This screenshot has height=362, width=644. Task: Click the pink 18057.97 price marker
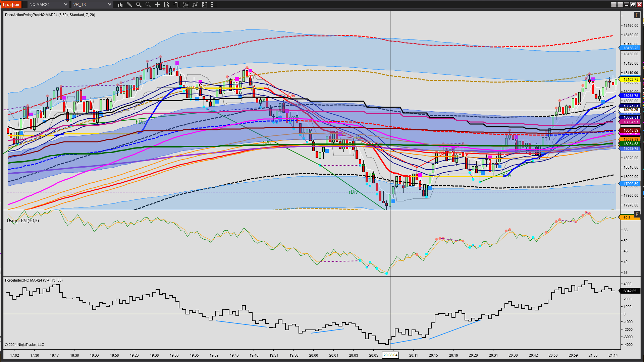630,122
